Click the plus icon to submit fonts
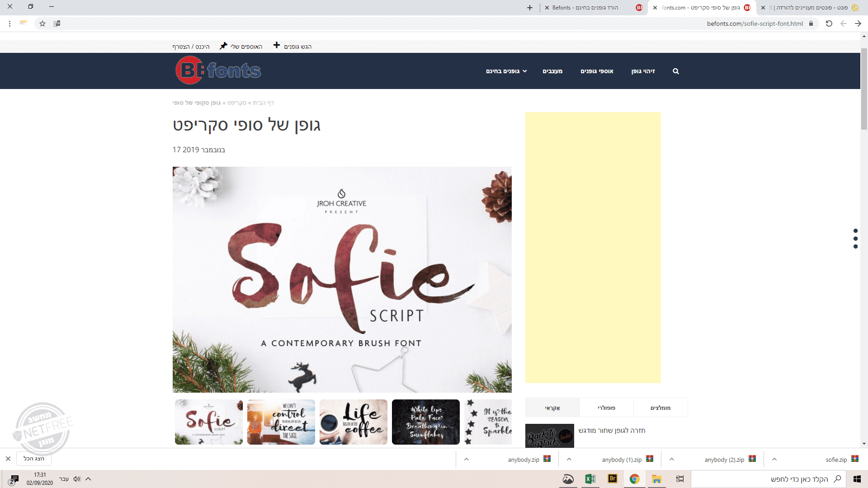Image resolution: width=868 pixels, height=488 pixels. point(277,46)
